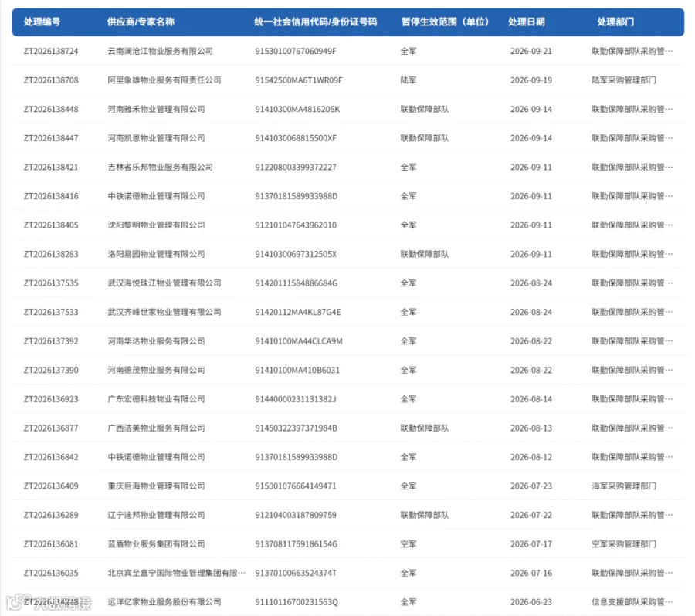The image size is (695, 616).
Task: Select record number ZT2026138416
Action: pyautogui.click(x=51, y=196)
